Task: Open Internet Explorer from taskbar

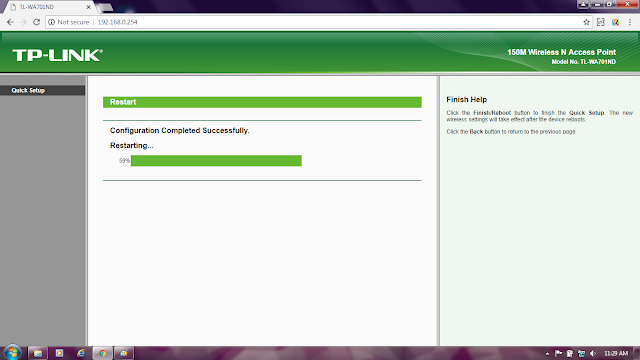Action: click(81, 353)
